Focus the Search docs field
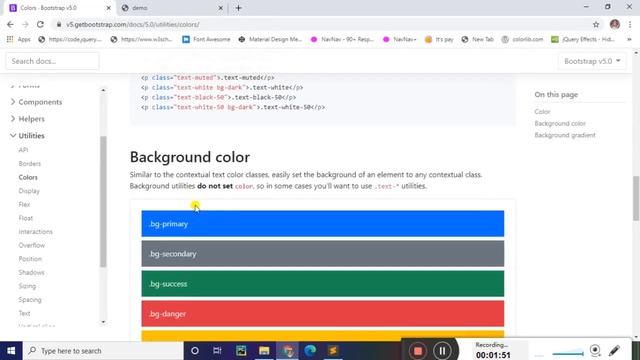 coord(52,61)
